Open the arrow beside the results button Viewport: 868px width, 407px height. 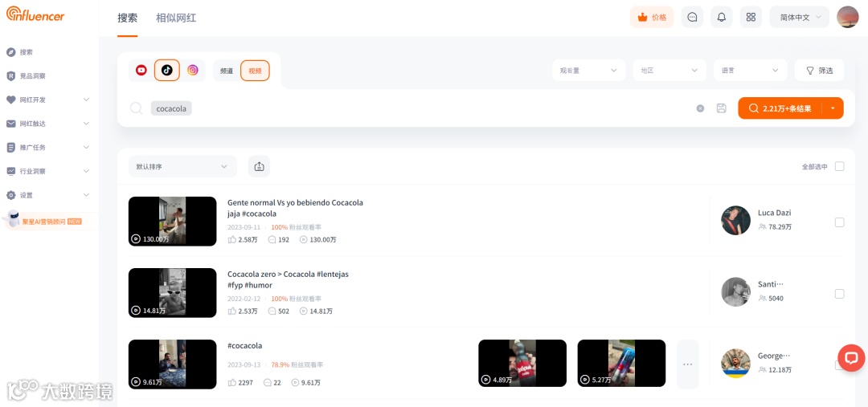[x=833, y=108]
